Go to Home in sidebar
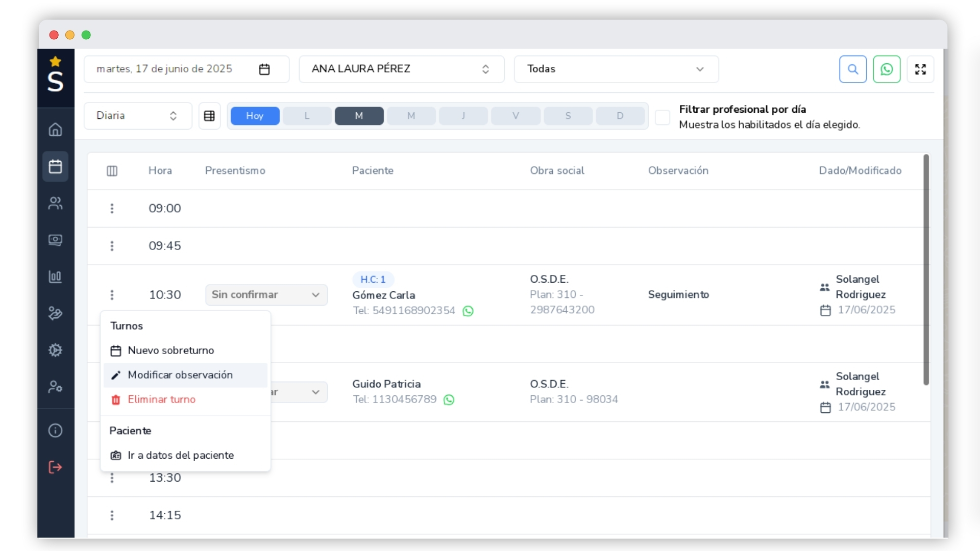980x551 pixels. [x=55, y=130]
